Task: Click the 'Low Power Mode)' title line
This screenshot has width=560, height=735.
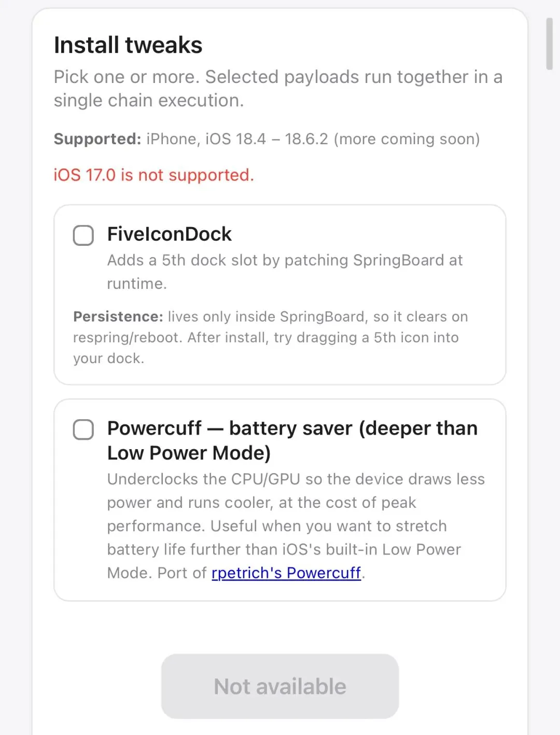Action: (189, 453)
